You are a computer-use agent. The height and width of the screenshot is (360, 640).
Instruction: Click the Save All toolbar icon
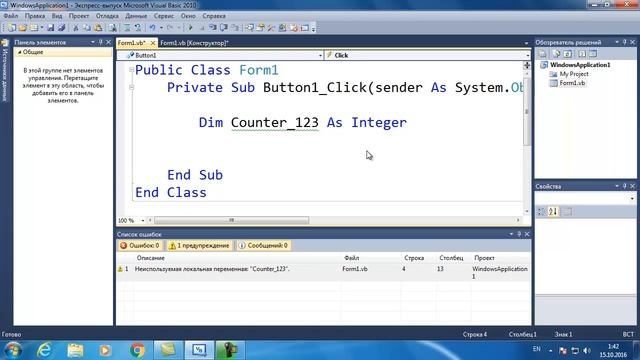61,28
